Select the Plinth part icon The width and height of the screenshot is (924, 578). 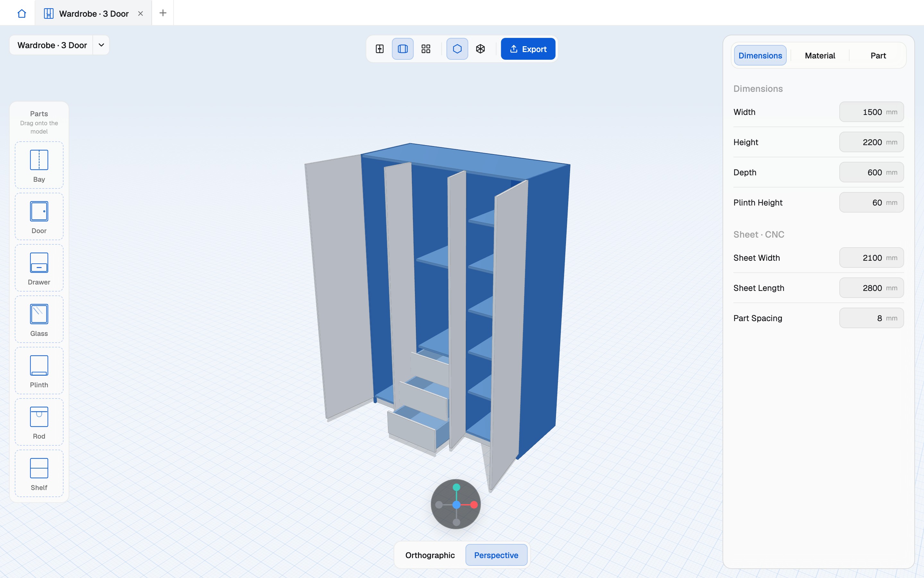(39, 371)
